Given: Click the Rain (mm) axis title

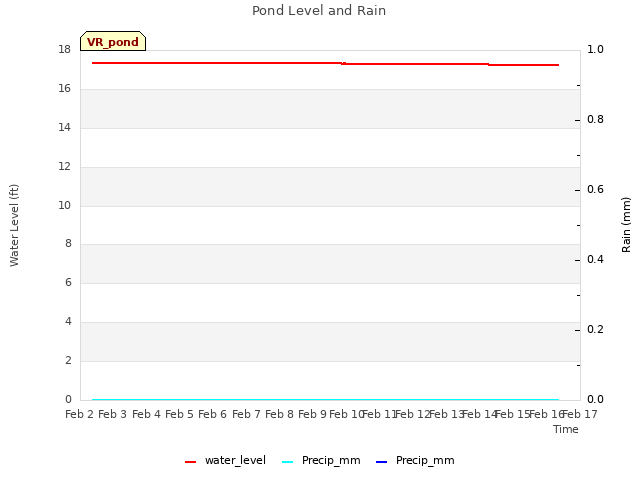Looking at the screenshot, I should point(626,225).
